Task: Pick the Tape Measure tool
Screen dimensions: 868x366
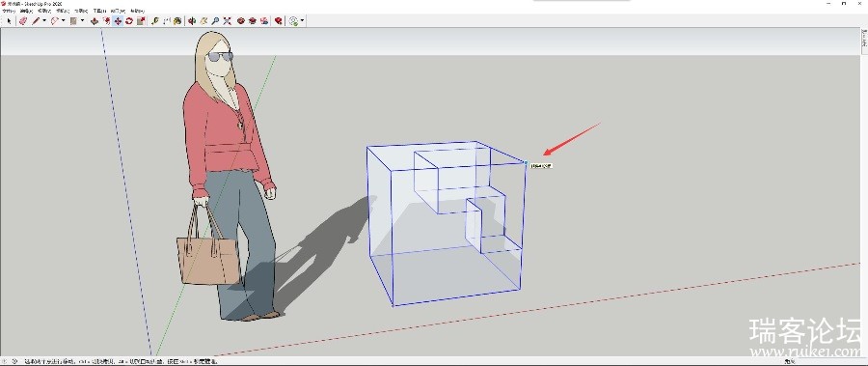Action: [x=155, y=21]
